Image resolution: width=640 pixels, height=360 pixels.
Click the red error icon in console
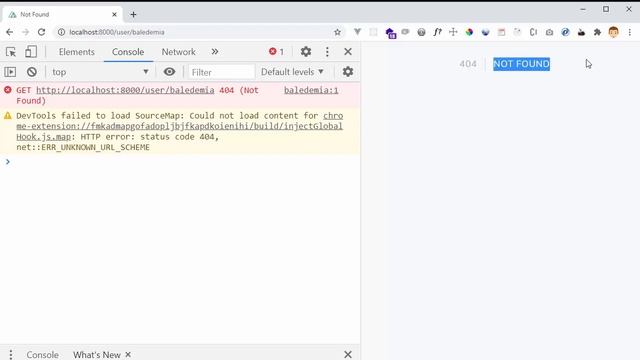click(x=8, y=90)
